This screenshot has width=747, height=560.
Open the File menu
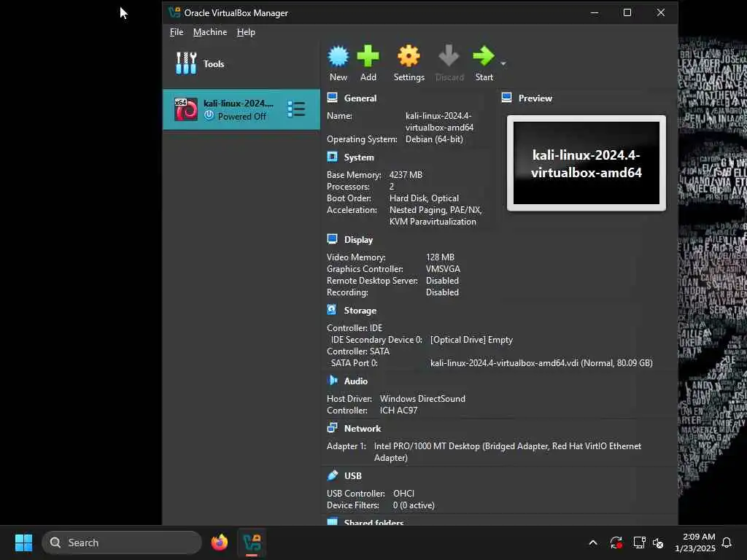tap(177, 32)
